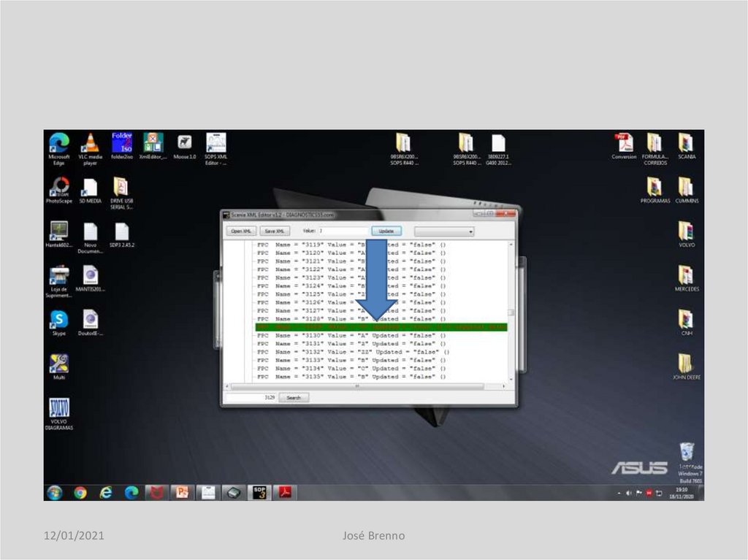
Task: Select the 3809227.1 G400 2012 file icon
Action: 497,143
